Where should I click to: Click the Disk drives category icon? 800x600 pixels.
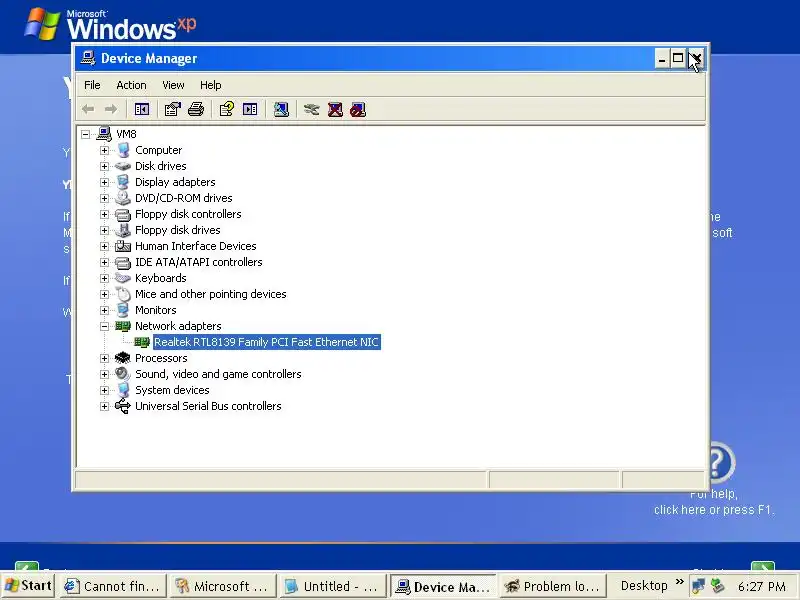pyautogui.click(x=123, y=166)
